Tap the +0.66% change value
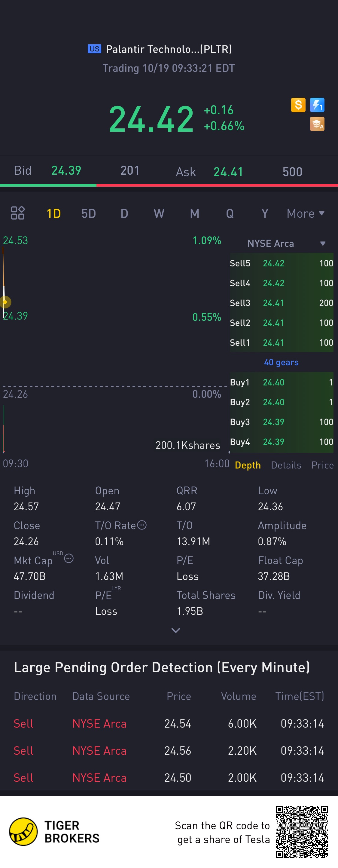Screen dimensions: 338x868 click(x=224, y=126)
